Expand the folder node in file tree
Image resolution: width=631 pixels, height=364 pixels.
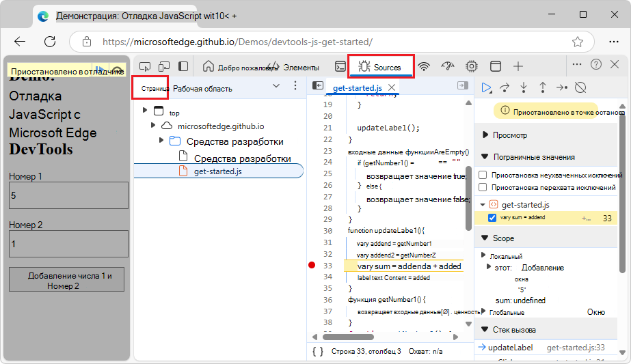pos(161,141)
